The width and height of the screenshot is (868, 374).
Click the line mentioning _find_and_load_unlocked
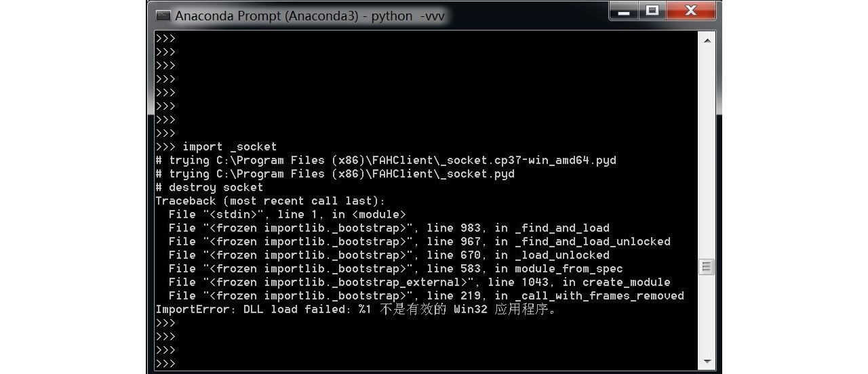419,241
